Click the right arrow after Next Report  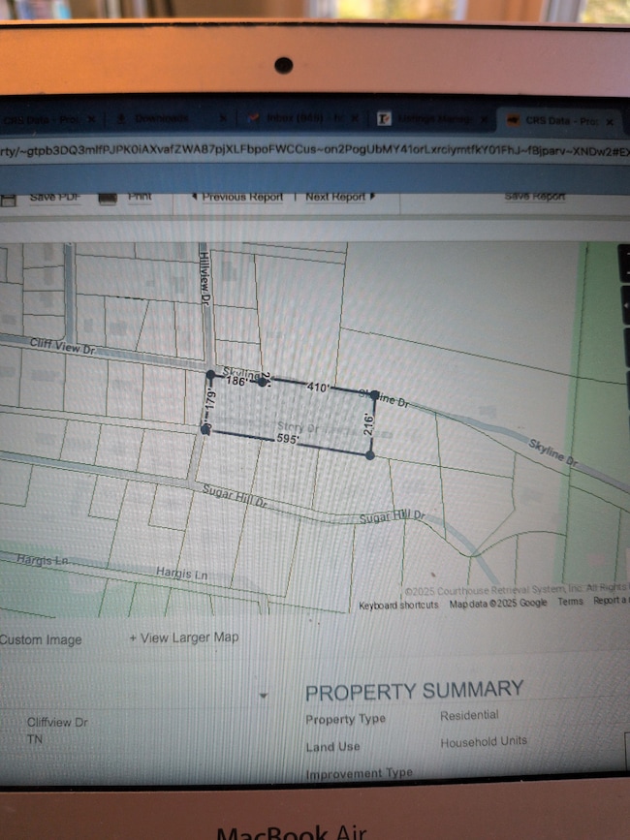click(372, 197)
